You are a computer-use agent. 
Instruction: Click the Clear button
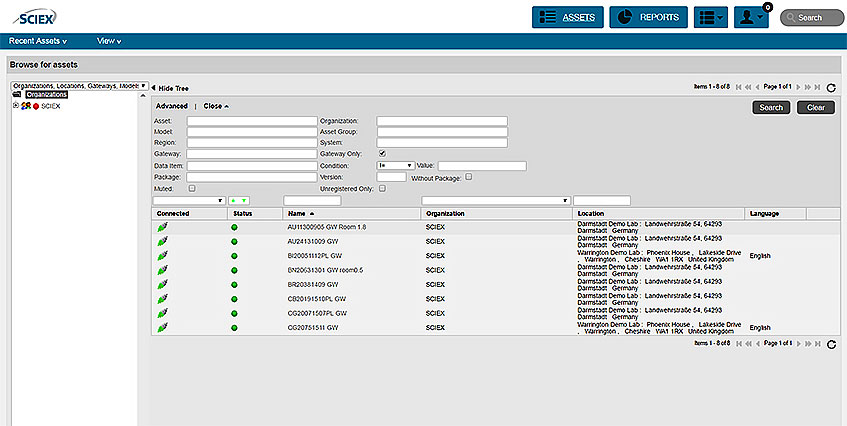click(815, 107)
